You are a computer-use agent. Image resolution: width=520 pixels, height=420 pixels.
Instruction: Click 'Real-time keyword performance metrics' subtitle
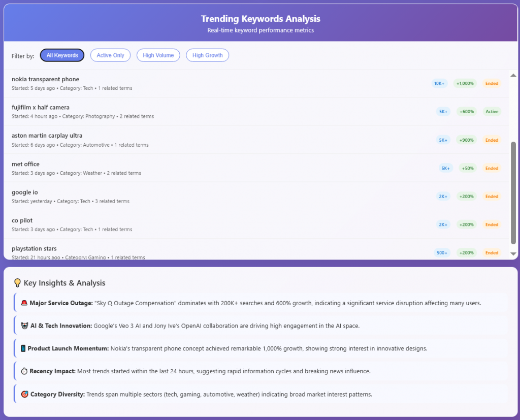click(261, 30)
